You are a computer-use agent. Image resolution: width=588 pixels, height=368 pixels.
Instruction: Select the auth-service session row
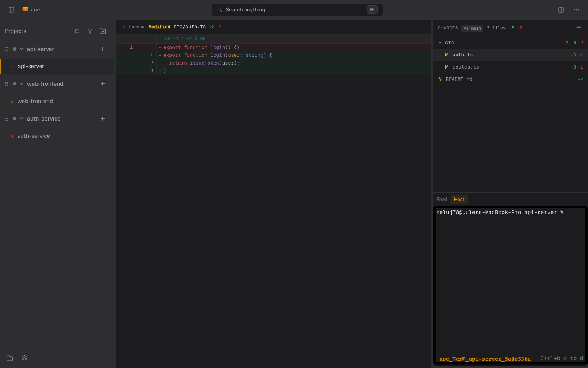pyautogui.click(x=57, y=136)
